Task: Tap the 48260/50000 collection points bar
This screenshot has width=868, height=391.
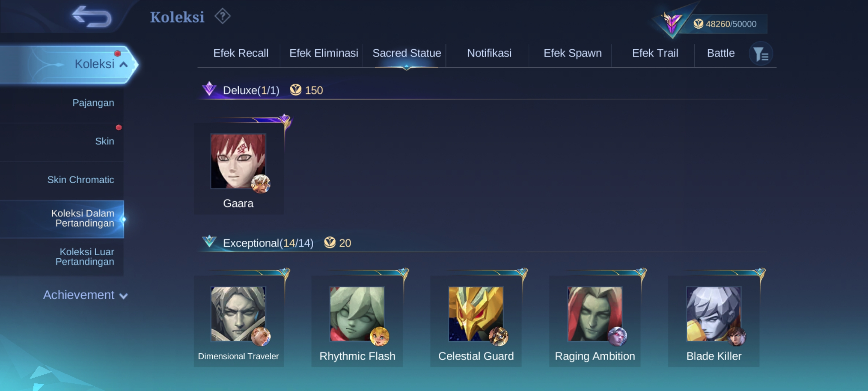Action: (725, 24)
